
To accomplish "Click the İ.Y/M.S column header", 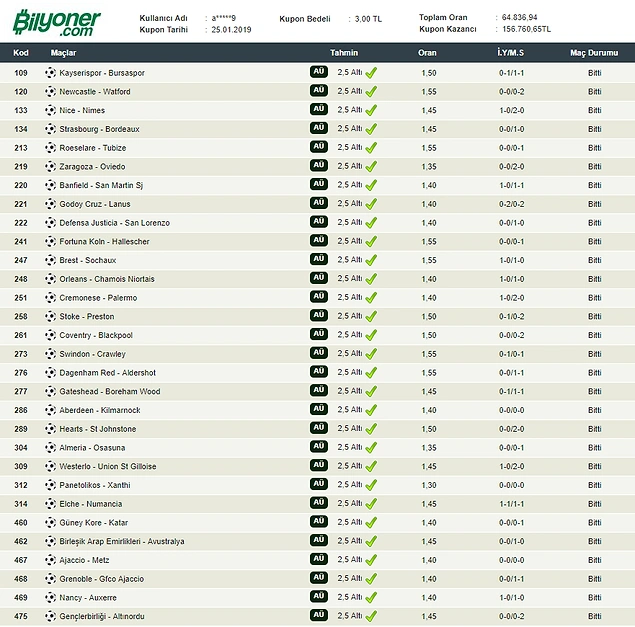I will tap(511, 53).
